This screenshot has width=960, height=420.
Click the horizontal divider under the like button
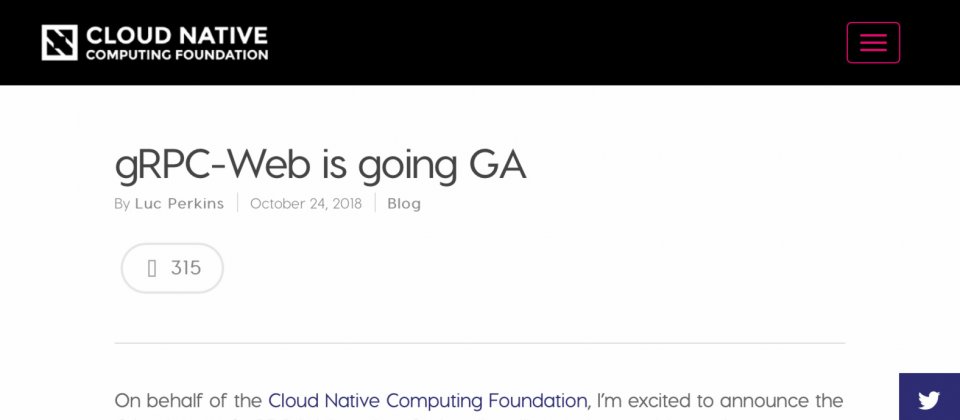[x=479, y=343]
